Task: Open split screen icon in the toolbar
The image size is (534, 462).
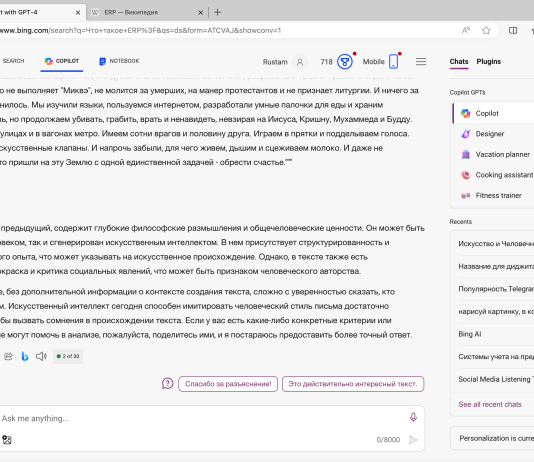Action: coord(513,30)
